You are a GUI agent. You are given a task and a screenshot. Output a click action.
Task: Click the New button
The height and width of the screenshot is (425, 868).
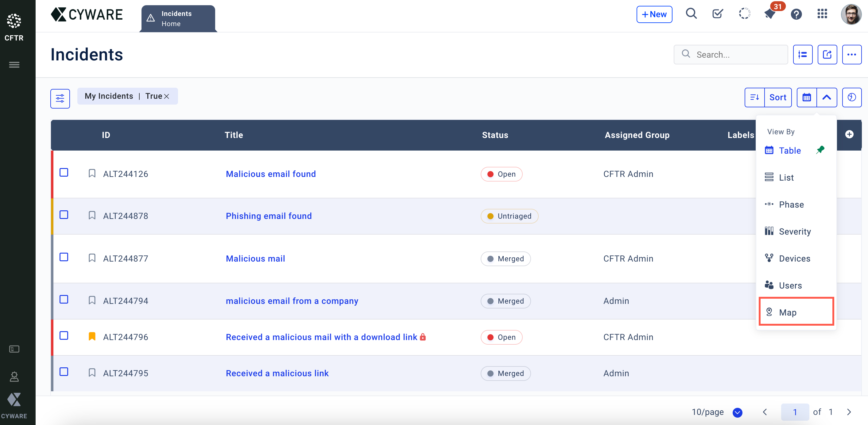click(x=654, y=14)
